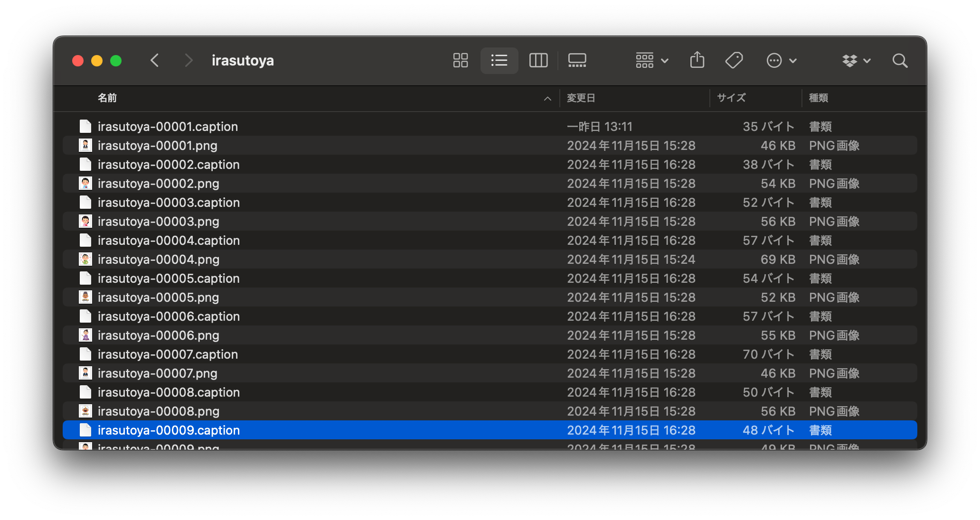Switch to list view

499,61
